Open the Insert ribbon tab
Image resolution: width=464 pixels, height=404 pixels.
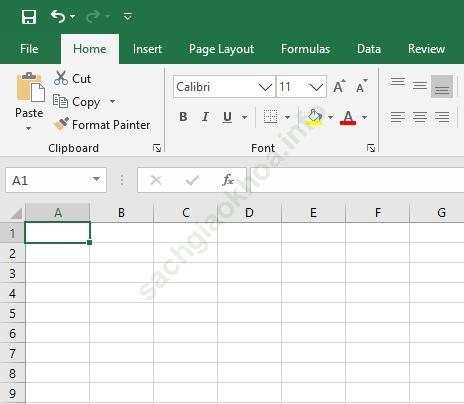click(x=147, y=49)
